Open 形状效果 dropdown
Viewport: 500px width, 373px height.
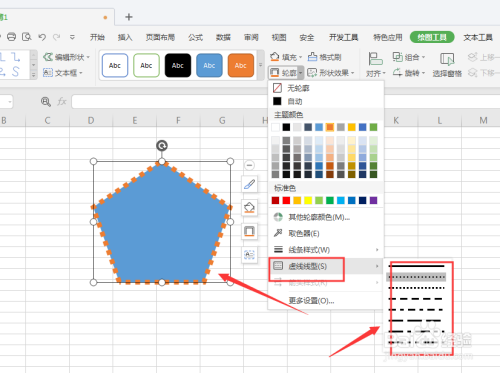(331, 73)
